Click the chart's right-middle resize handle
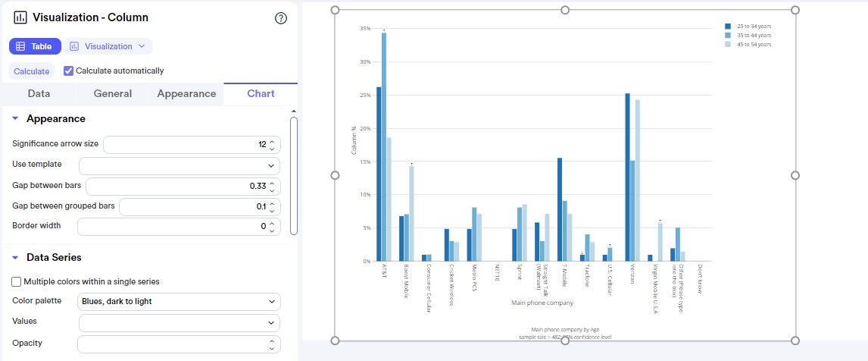This screenshot has height=361, width=868. (x=795, y=175)
